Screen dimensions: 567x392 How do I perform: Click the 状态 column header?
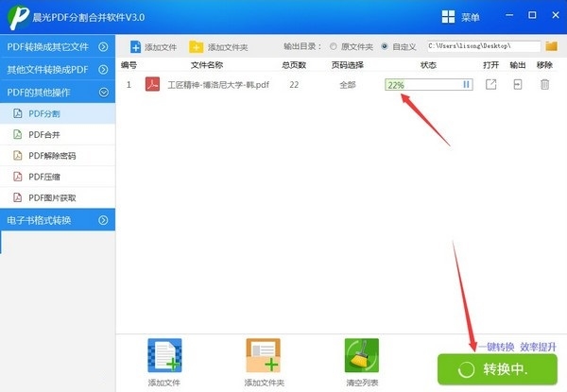click(428, 65)
